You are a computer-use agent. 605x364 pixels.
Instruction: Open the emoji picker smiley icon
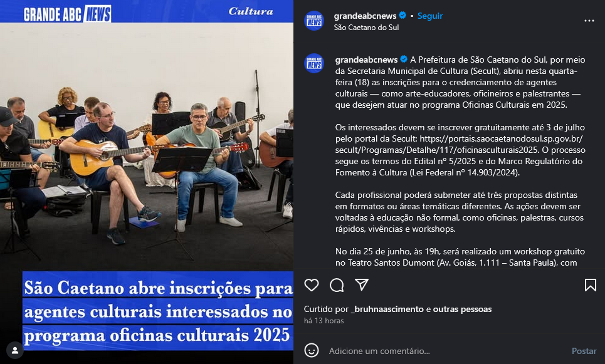(312, 350)
